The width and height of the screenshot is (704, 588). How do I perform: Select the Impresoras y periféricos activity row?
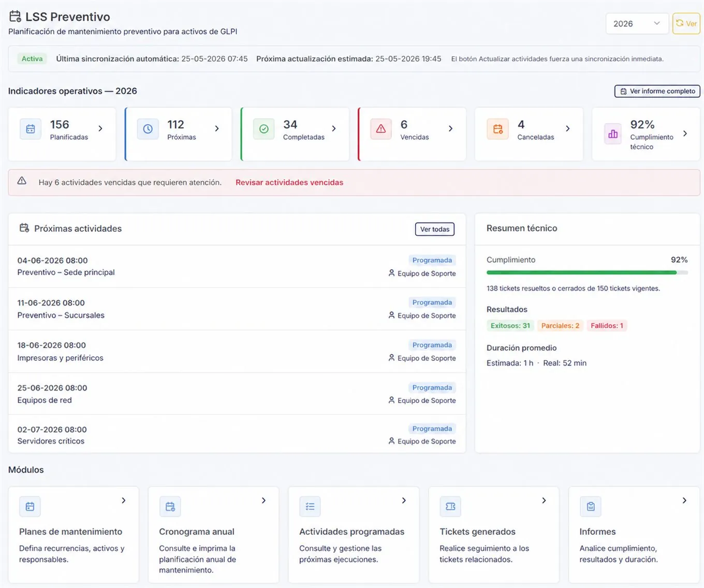(x=237, y=351)
